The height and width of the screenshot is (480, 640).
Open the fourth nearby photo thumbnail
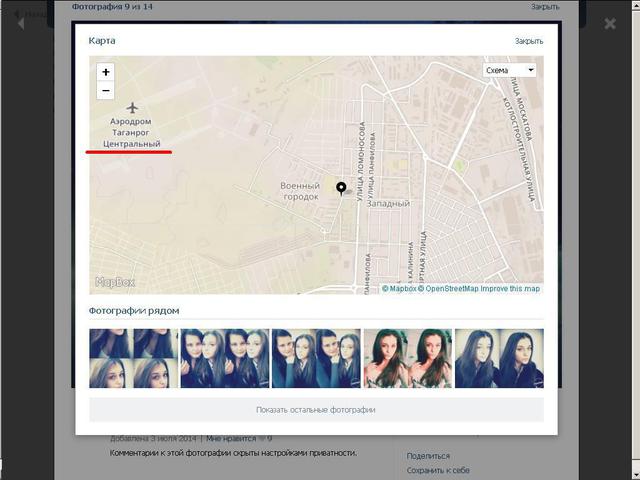click(408, 358)
